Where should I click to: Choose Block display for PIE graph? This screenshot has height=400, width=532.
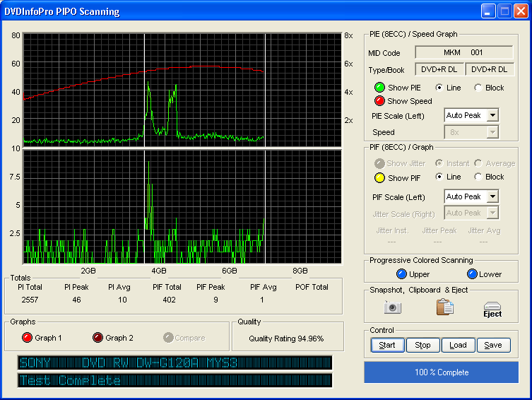click(478, 88)
